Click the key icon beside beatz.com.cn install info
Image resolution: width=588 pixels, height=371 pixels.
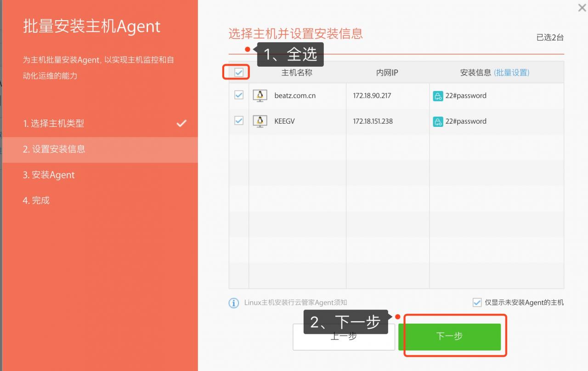[438, 96]
